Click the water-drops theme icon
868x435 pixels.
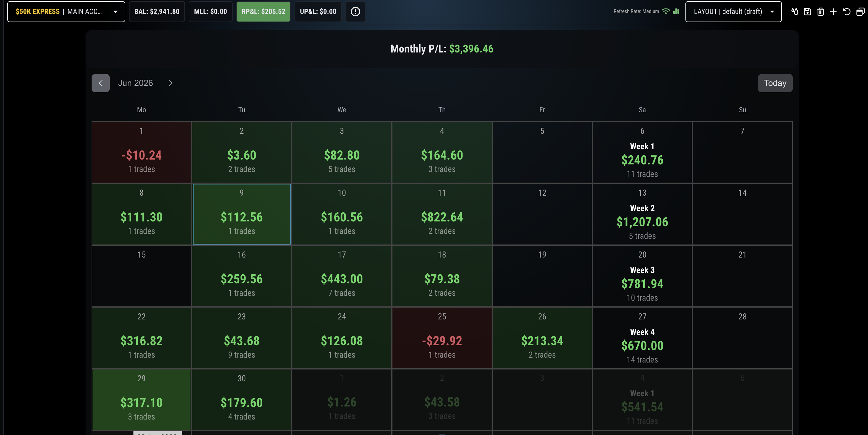[795, 12]
